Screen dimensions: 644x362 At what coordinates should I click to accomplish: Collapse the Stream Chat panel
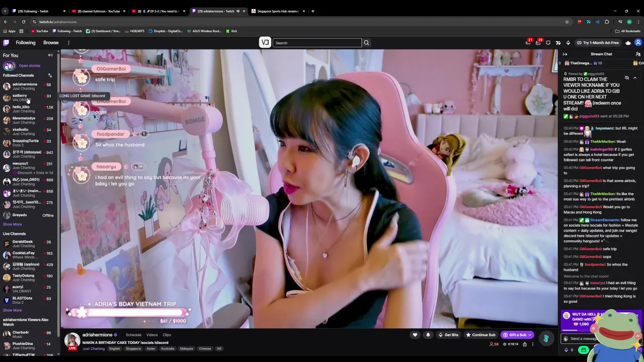coord(565,54)
